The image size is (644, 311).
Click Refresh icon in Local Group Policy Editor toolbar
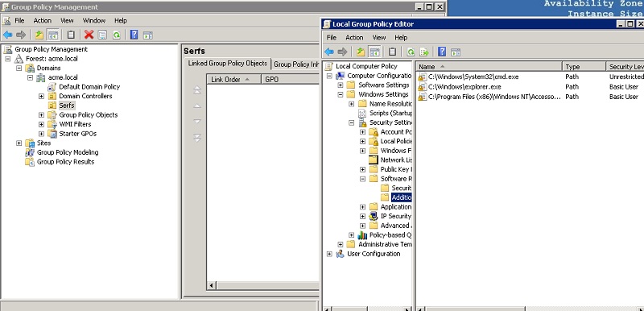(411, 52)
